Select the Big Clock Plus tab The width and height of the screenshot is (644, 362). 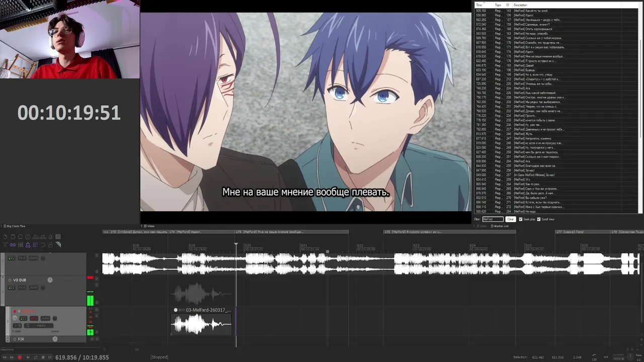click(x=14, y=226)
